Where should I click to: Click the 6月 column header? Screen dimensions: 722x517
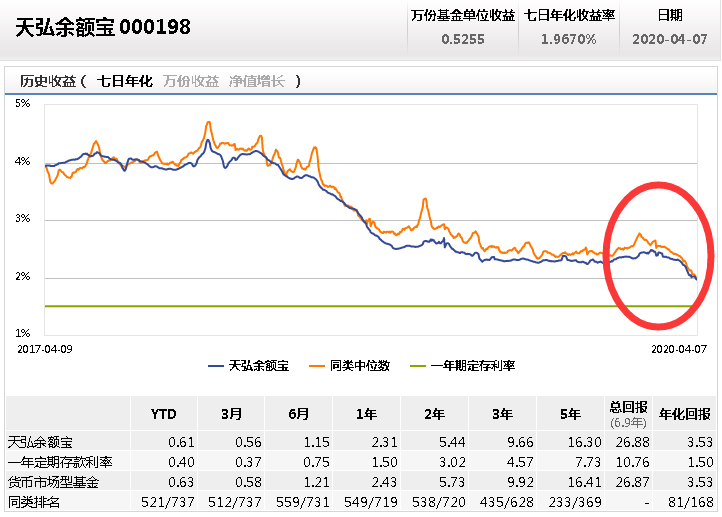[x=299, y=414]
